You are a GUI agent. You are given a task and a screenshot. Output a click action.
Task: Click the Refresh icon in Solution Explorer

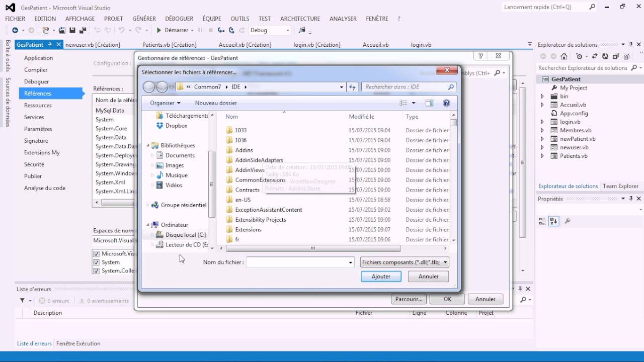(x=605, y=56)
